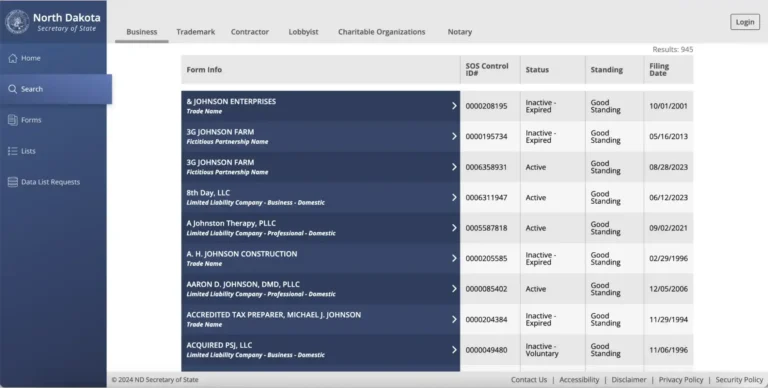This screenshot has width=768, height=388.
Task: Open the Notary tab
Action: point(459,32)
